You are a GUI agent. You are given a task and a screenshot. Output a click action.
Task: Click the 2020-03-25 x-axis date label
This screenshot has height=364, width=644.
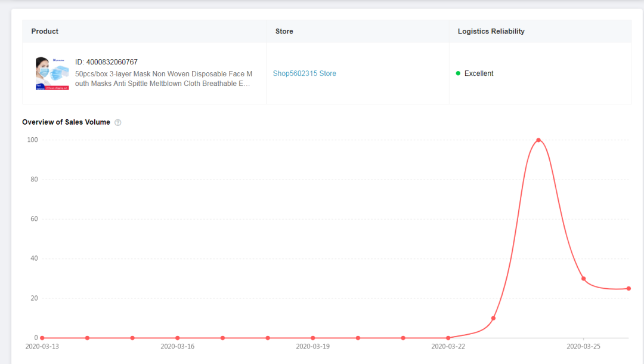tap(583, 346)
